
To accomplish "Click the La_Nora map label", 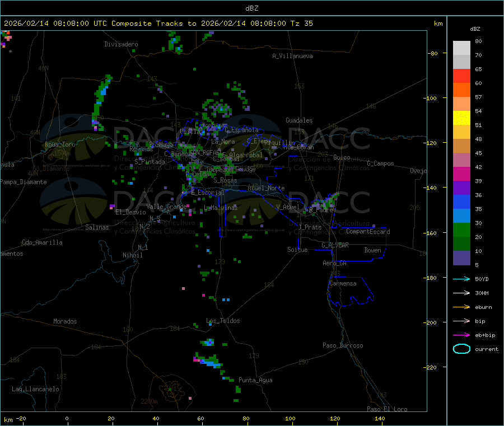I will (223, 142).
